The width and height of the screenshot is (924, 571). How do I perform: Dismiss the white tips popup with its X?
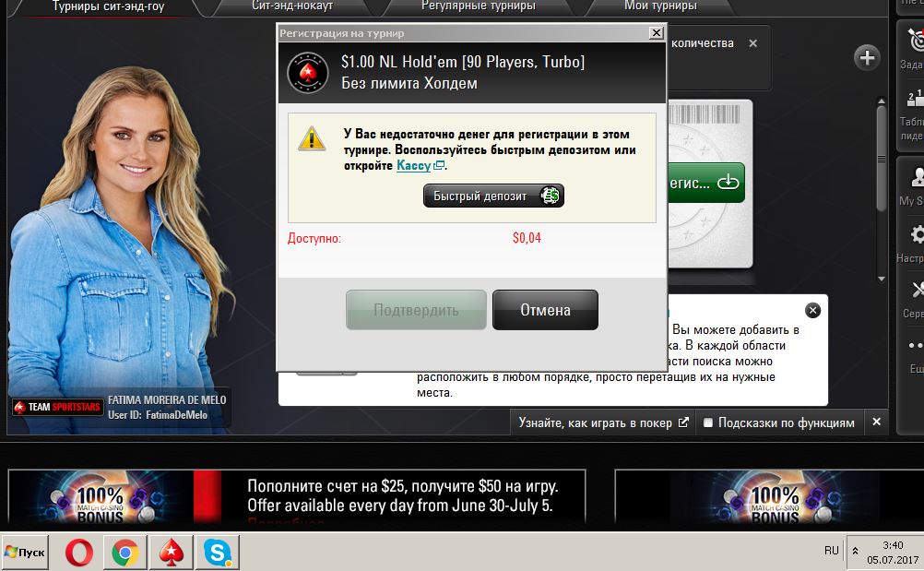(x=812, y=310)
